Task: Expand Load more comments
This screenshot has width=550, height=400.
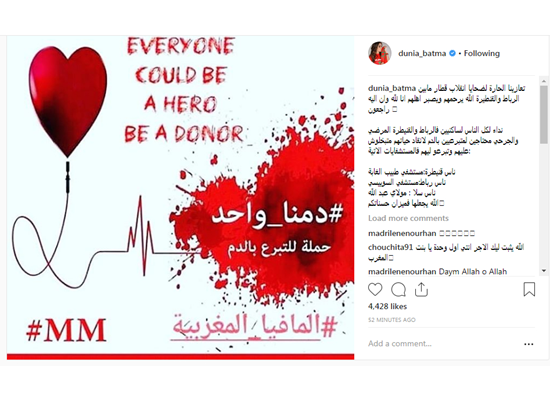Action: (408, 218)
